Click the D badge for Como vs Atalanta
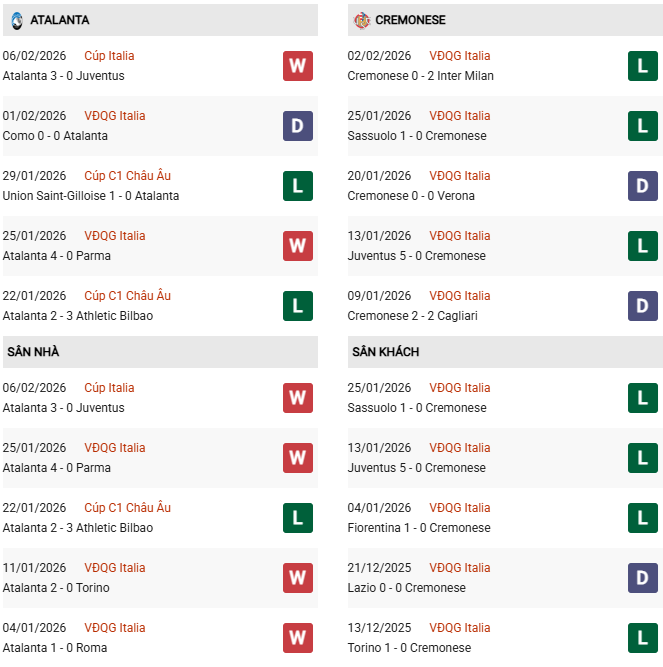This screenshot has height=667, width=663. pos(297,126)
